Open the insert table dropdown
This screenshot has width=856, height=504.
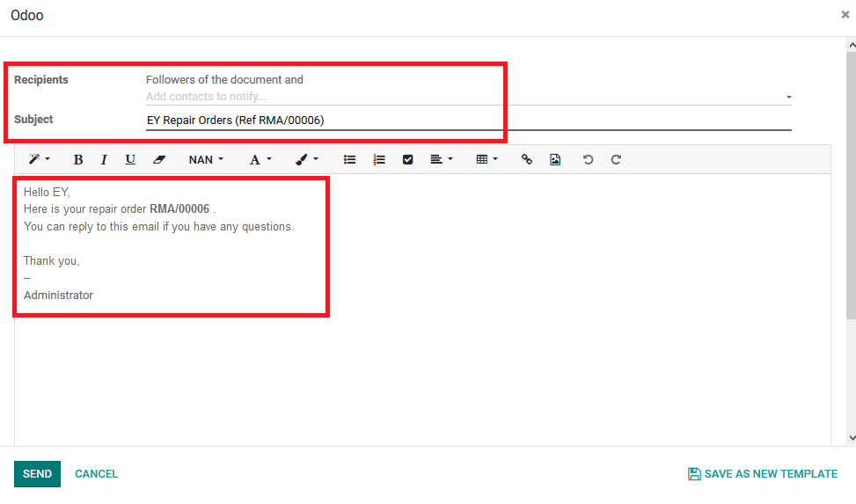487,159
